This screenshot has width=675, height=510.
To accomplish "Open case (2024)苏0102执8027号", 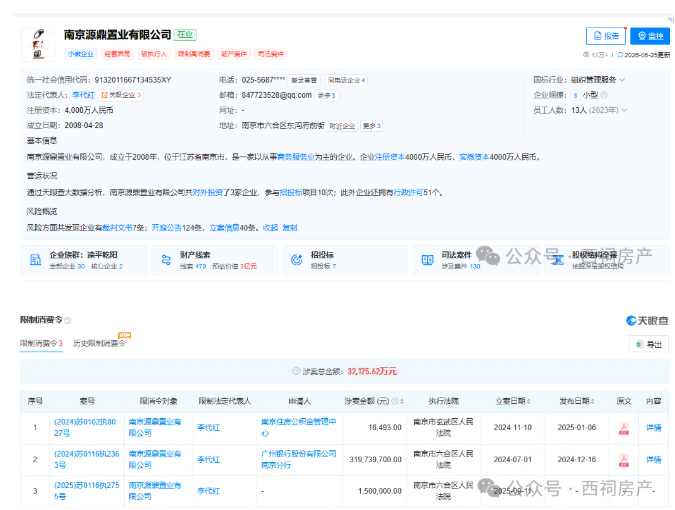I will (85, 427).
